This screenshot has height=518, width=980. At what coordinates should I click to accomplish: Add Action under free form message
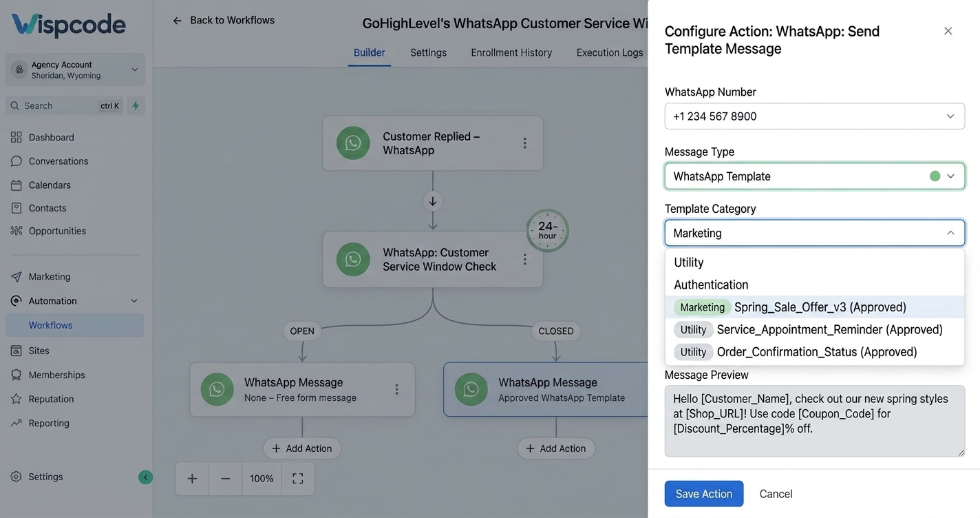302,448
